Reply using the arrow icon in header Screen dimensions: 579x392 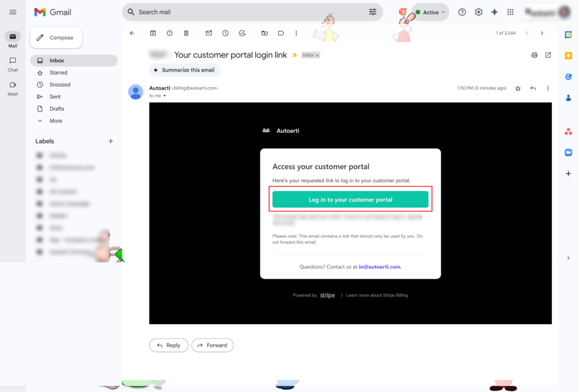(x=533, y=89)
